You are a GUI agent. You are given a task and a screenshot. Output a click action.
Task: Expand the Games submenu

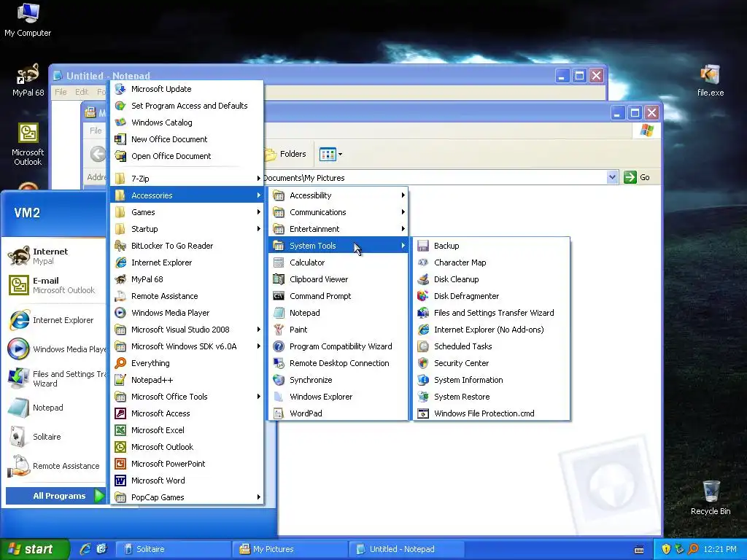coord(187,212)
